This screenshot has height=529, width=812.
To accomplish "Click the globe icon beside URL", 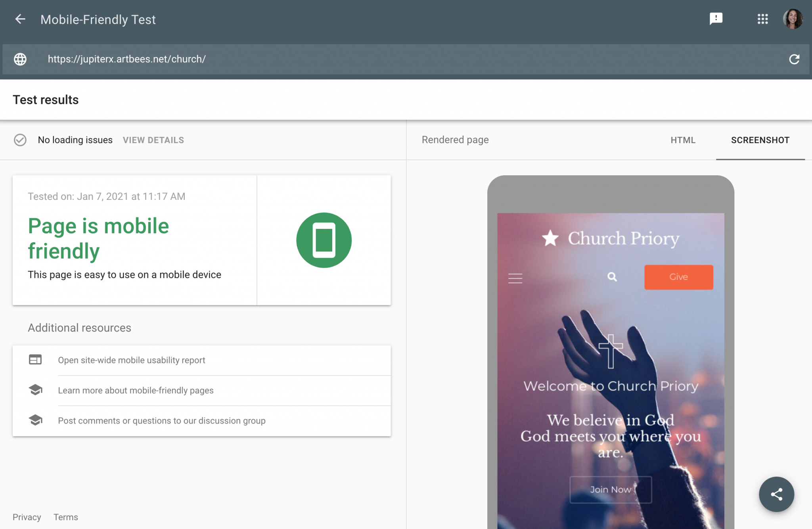I will click(20, 59).
